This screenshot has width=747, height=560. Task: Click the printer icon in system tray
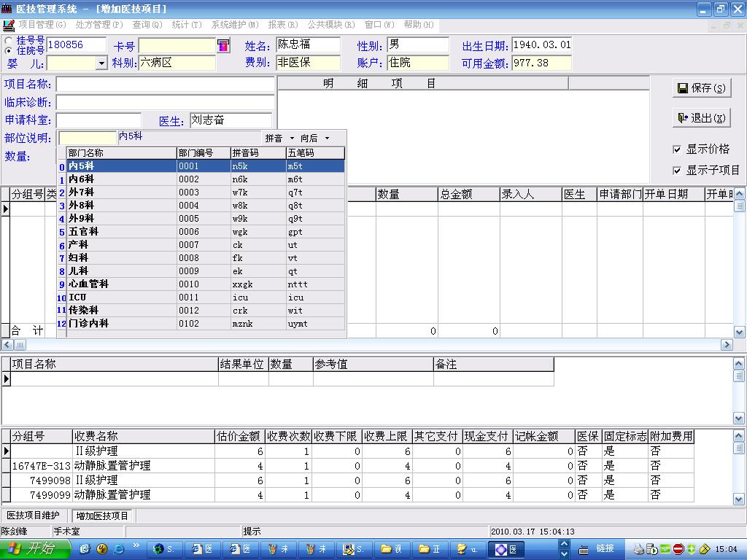coord(639,550)
